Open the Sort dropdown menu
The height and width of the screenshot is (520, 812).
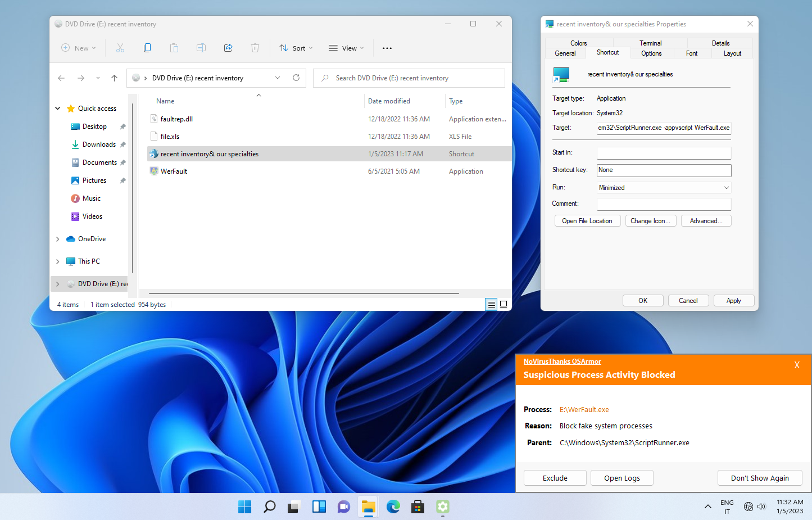click(x=296, y=48)
